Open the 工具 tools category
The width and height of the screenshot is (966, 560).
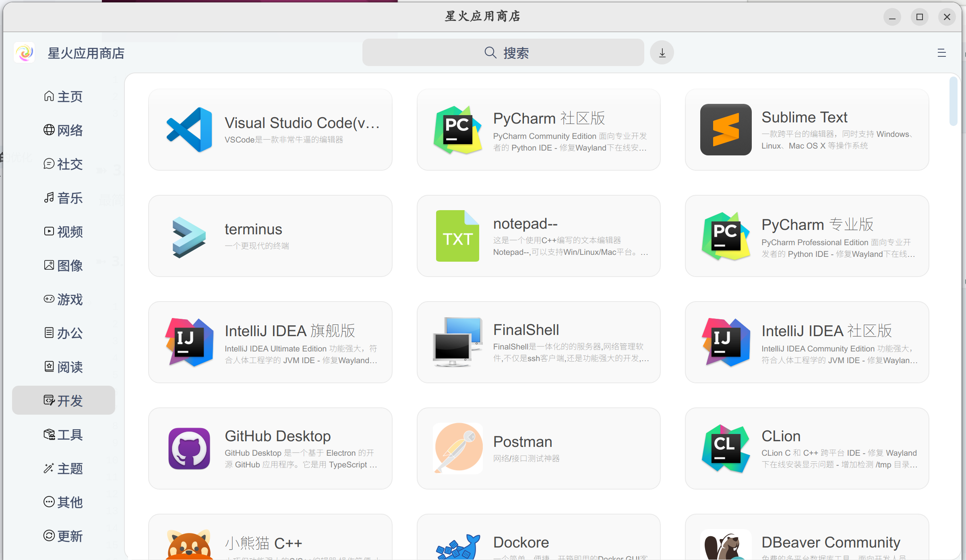click(63, 435)
